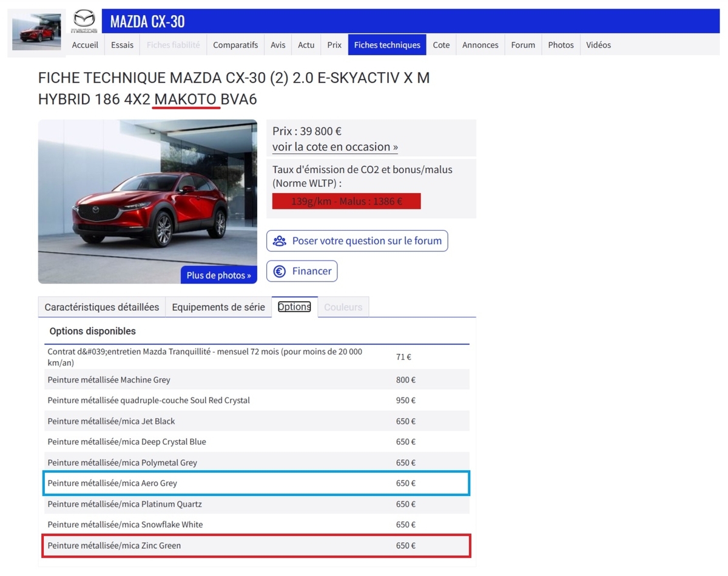Click the 'Snowflake White' paint row

point(257,524)
